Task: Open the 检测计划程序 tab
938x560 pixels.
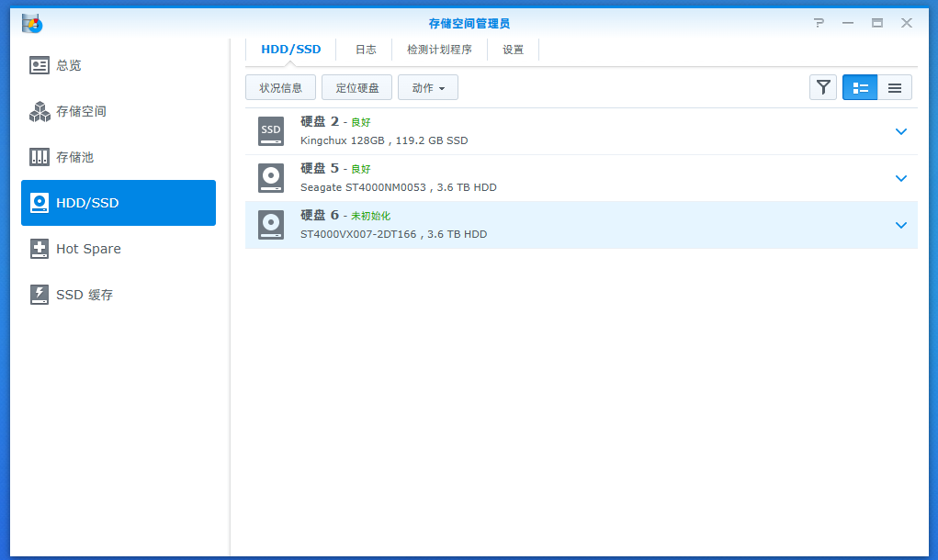Action: click(439, 50)
